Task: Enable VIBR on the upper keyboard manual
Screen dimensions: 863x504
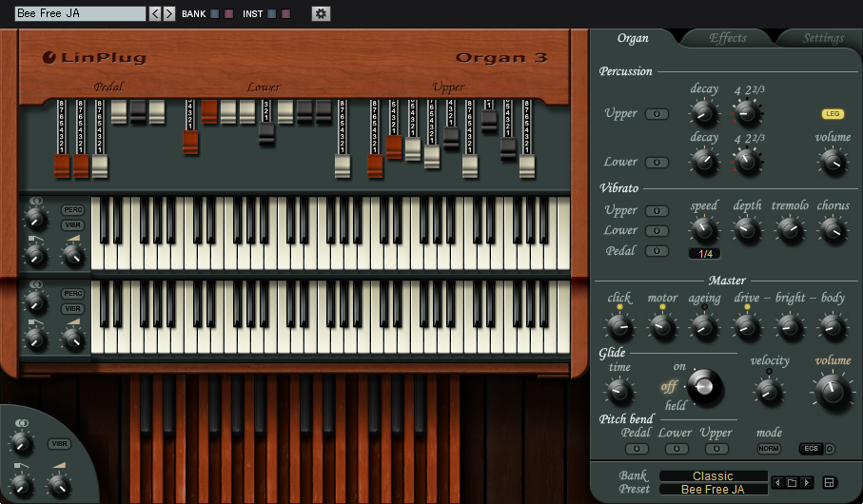Action: click(72, 225)
